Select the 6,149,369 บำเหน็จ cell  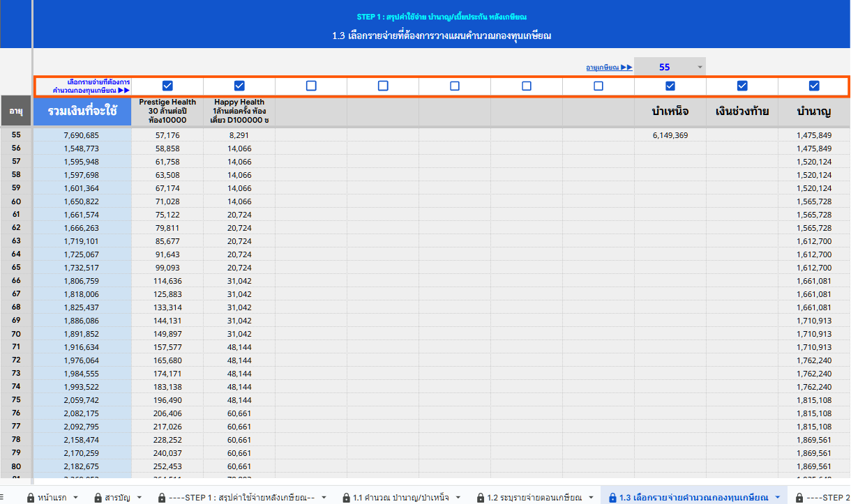(670, 135)
